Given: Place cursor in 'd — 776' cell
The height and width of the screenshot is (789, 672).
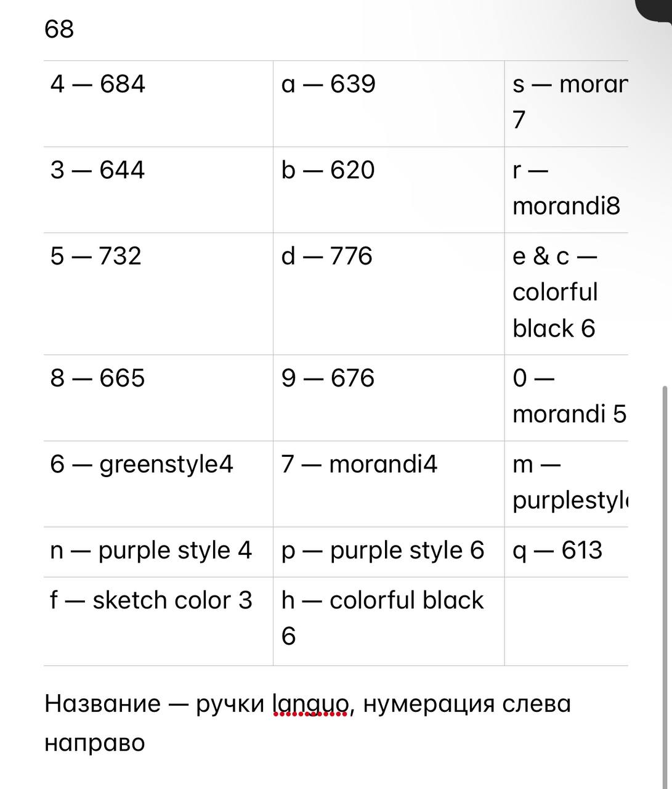Looking at the screenshot, I should (389, 294).
